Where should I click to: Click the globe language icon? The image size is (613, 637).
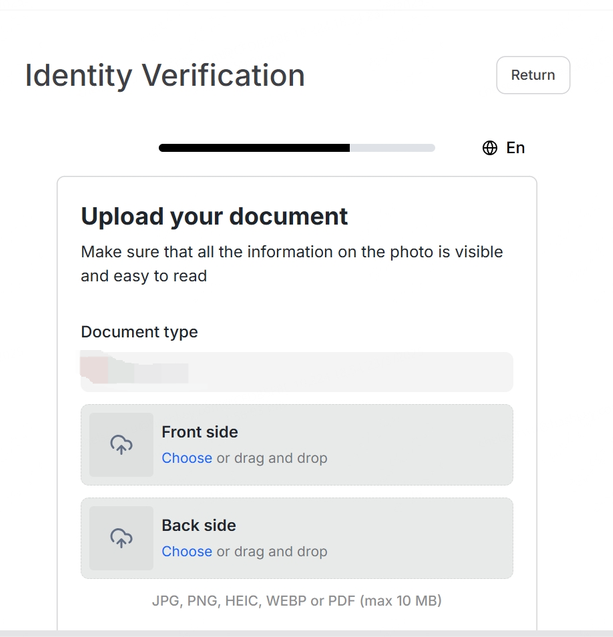(490, 148)
